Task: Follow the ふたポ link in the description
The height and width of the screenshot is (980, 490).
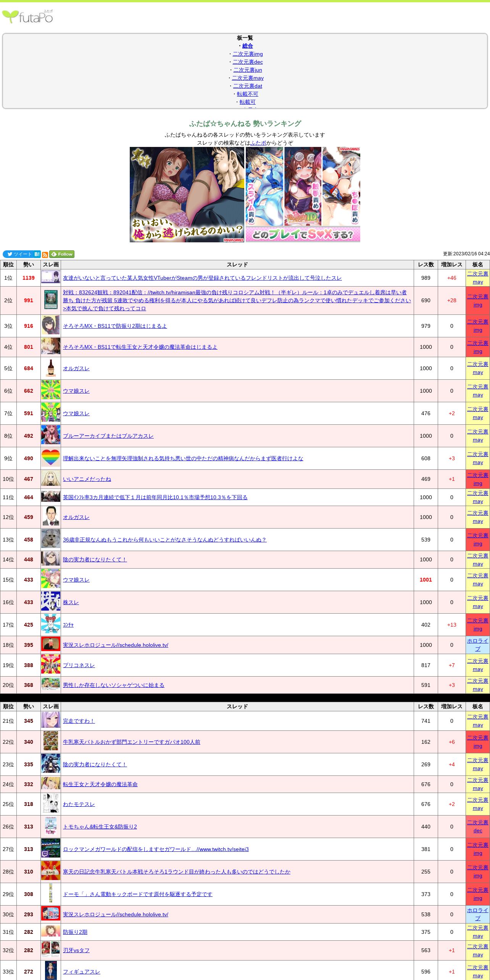Action: (x=258, y=143)
